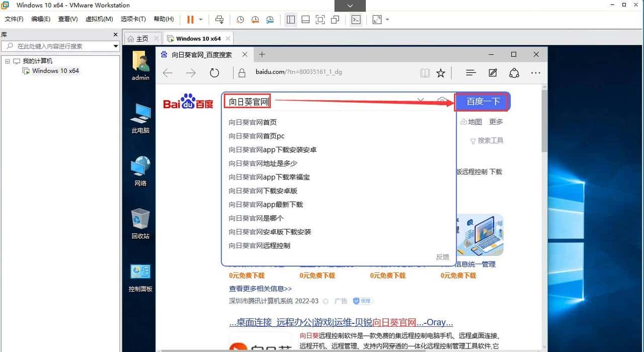Add page to favorites via star icon
Screen dimensions: 644x352
[x=440, y=72]
